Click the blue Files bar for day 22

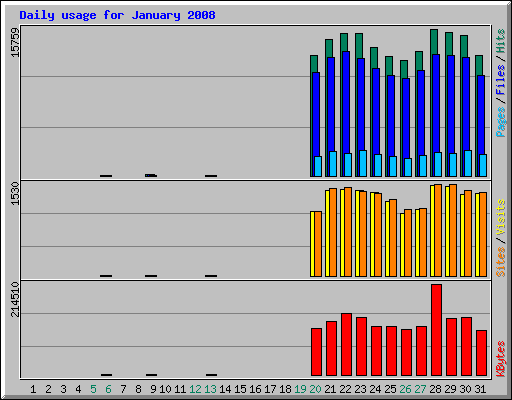(346, 103)
